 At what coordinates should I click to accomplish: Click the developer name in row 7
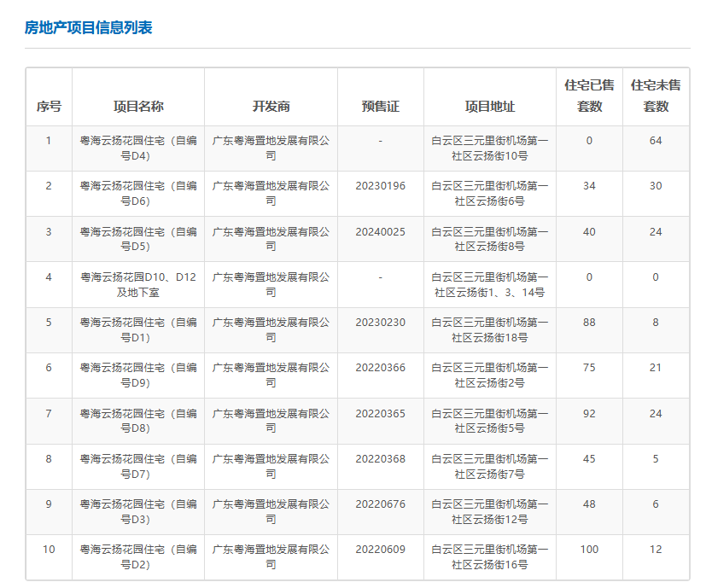(271, 421)
